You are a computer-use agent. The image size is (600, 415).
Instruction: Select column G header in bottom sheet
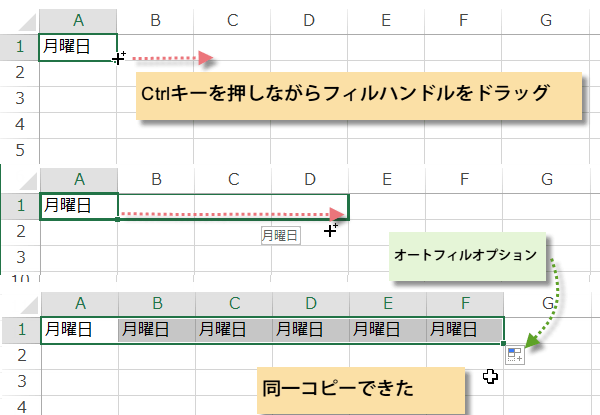(546, 303)
